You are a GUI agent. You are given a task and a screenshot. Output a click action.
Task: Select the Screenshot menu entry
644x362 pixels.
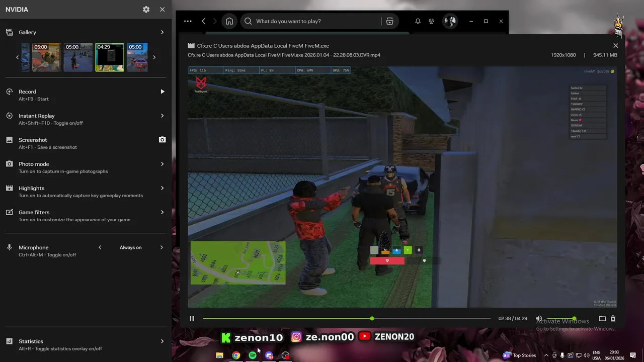pos(86,143)
